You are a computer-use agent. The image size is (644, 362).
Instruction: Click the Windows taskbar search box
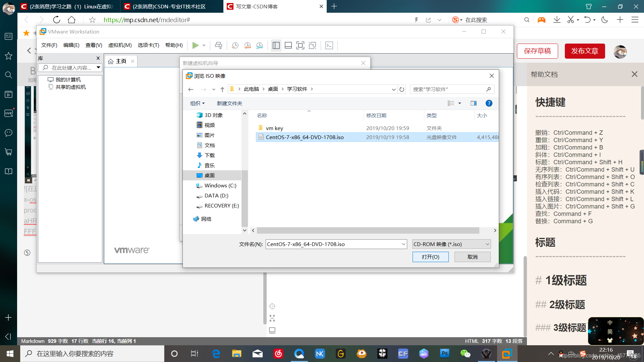tap(92, 354)
